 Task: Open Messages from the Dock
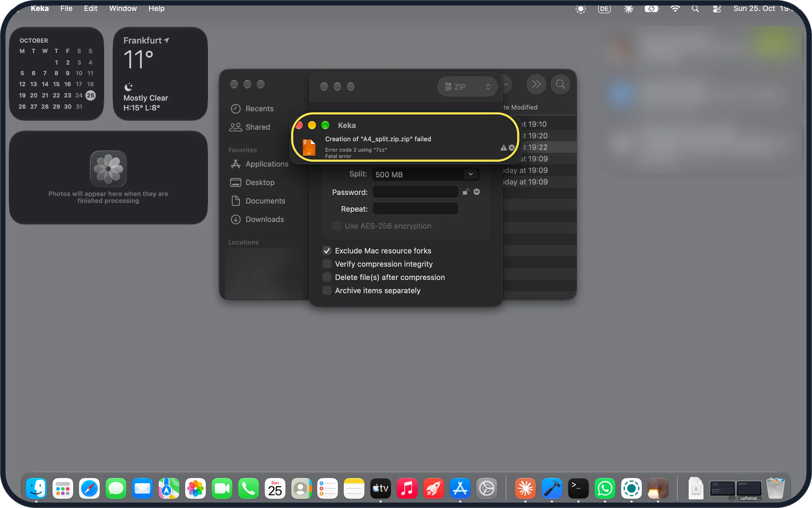[116, 488]
